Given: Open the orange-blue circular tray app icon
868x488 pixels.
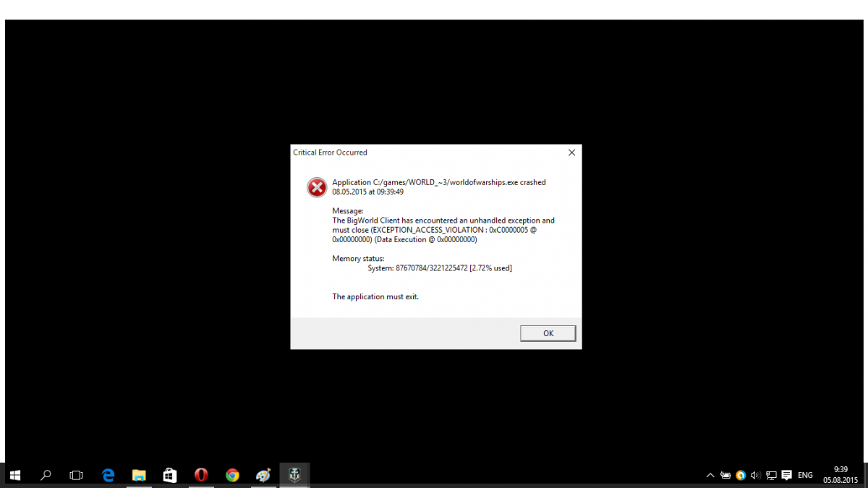Looking at the screenshot, I should click(741, 476).
